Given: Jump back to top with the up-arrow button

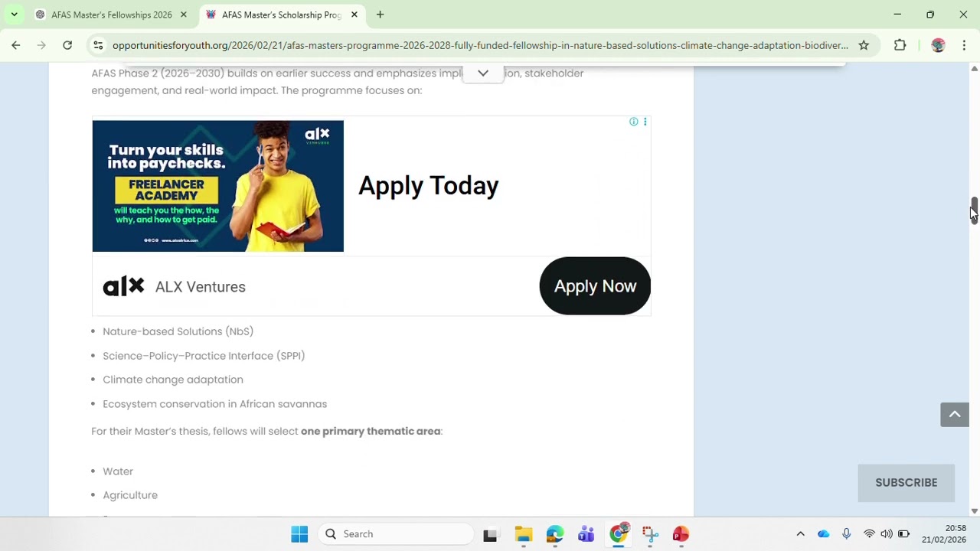Looking at the screenshot, I should (x=955, y=415).
